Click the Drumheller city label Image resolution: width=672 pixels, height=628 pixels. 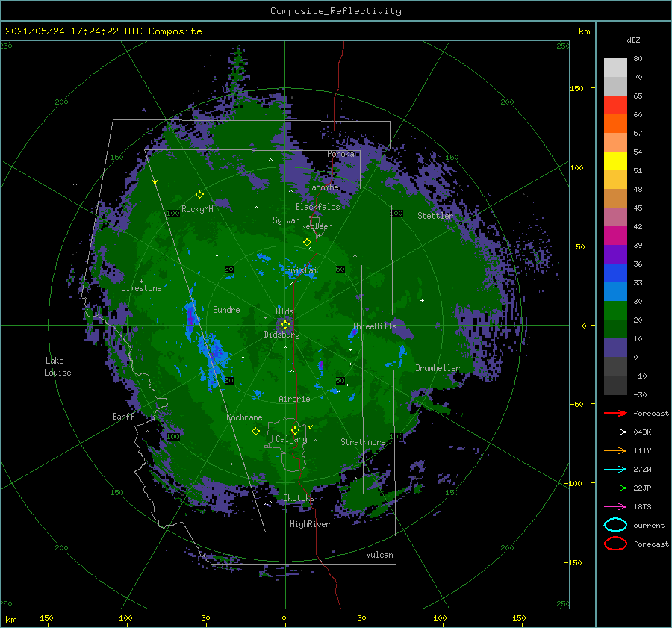pyautogui.click(x=438, y=368)
